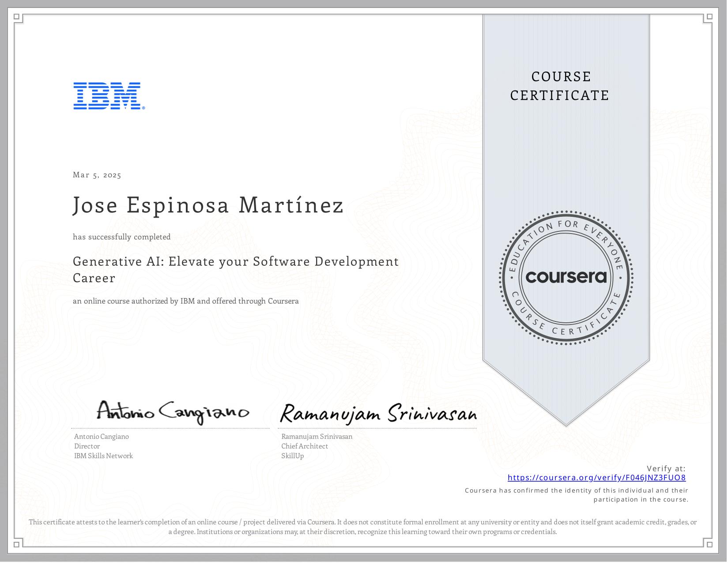Screen dimensions: 728x563
Task: Click the printed name 'Ramanujam Srinivasan'
Action: tap(317, 437)
